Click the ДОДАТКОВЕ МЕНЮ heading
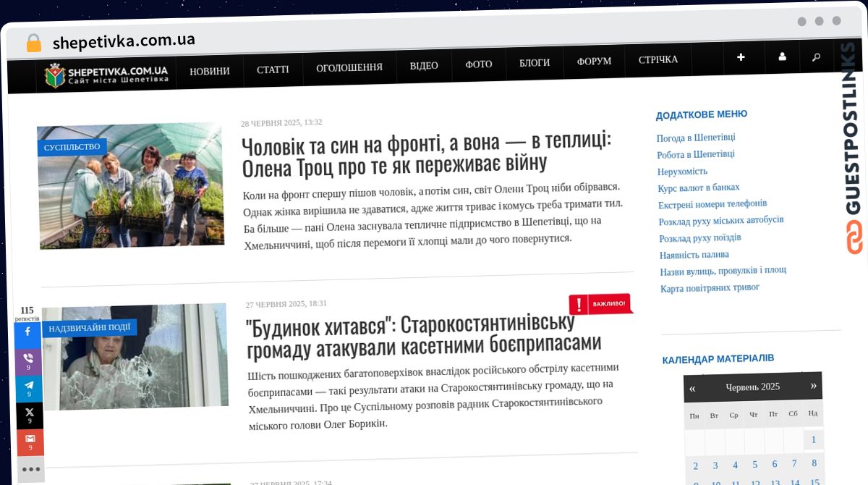This screenshot has width=868, height=485. point(702,114)
